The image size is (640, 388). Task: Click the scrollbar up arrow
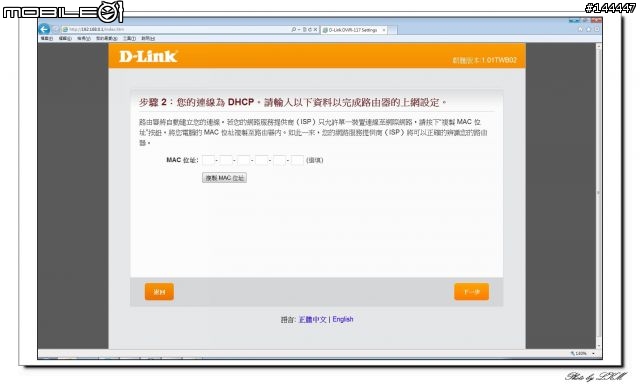(x=598, y=46)
